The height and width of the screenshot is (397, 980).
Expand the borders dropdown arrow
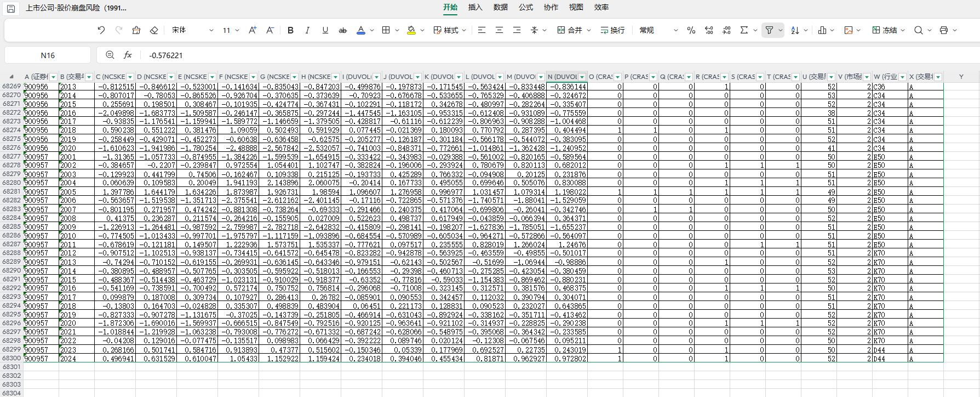pyautogui.click(x=397, y=30)
